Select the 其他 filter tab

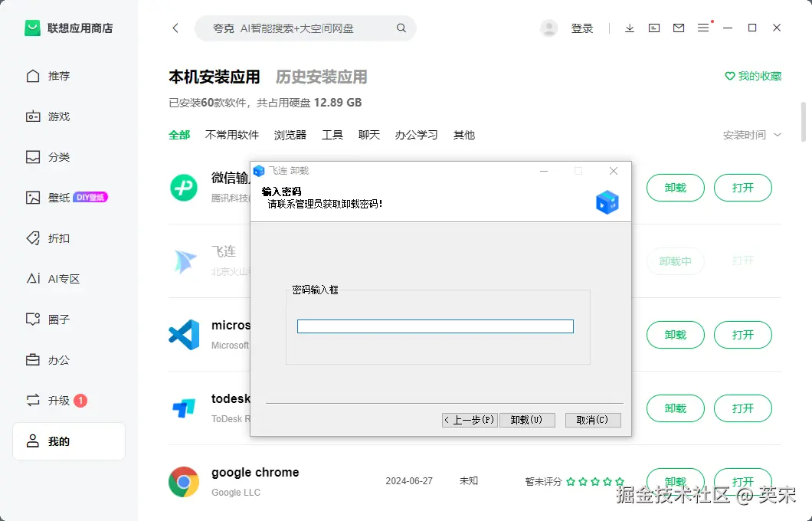464,135
